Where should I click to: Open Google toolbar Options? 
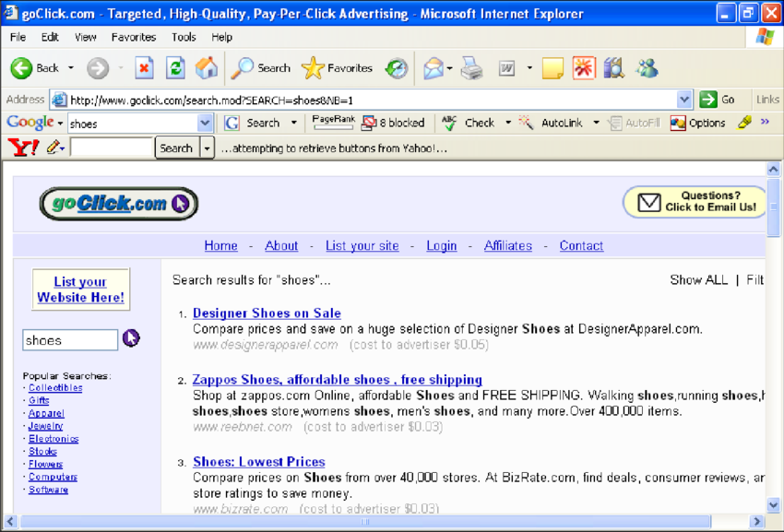click(697, 123)
